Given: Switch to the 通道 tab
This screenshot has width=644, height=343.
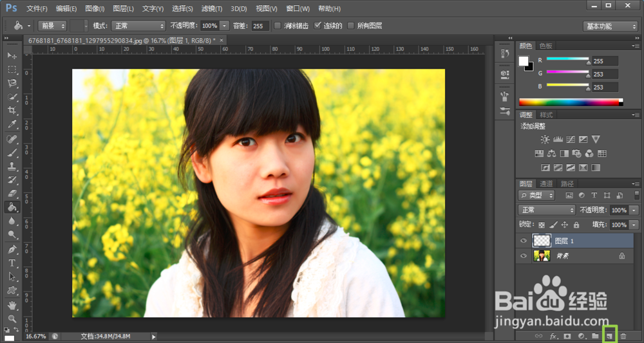Looking at the screenshot, I should [546, 184].
